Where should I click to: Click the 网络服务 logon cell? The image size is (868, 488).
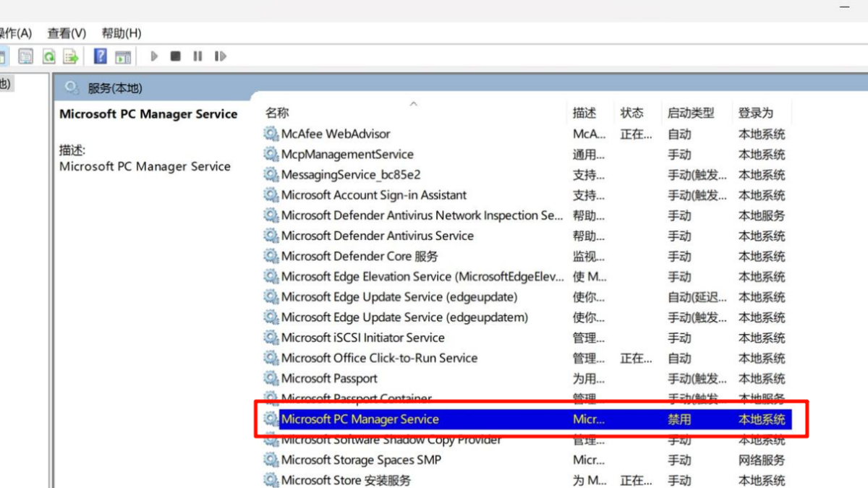[762, 460]
